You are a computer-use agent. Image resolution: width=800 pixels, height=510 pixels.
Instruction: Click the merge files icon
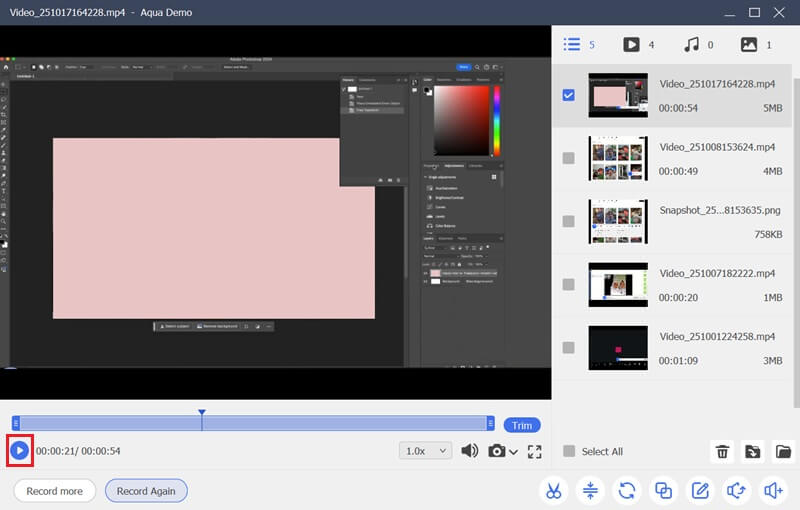(663, 491)
